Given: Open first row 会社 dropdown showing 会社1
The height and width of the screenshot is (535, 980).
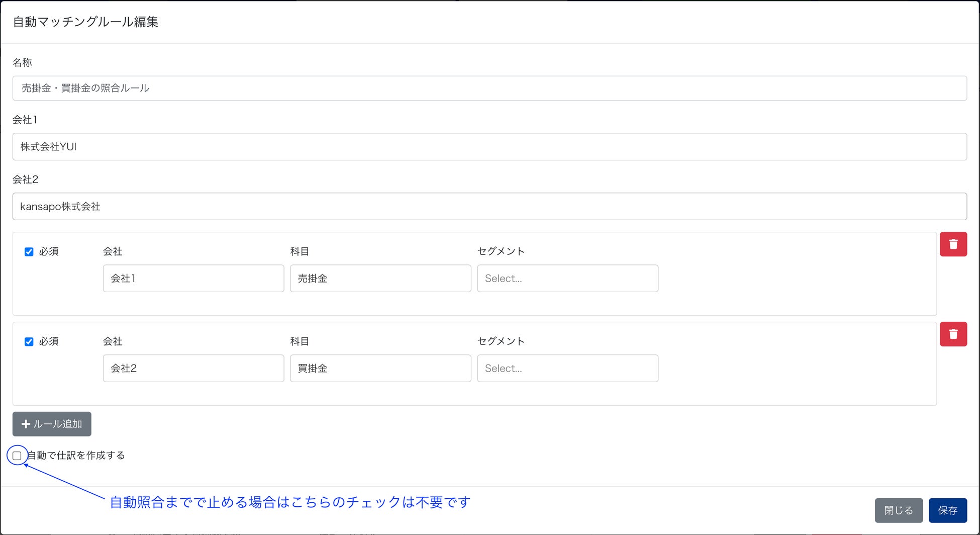Looking at the screenshot, I should click(193, 279).
